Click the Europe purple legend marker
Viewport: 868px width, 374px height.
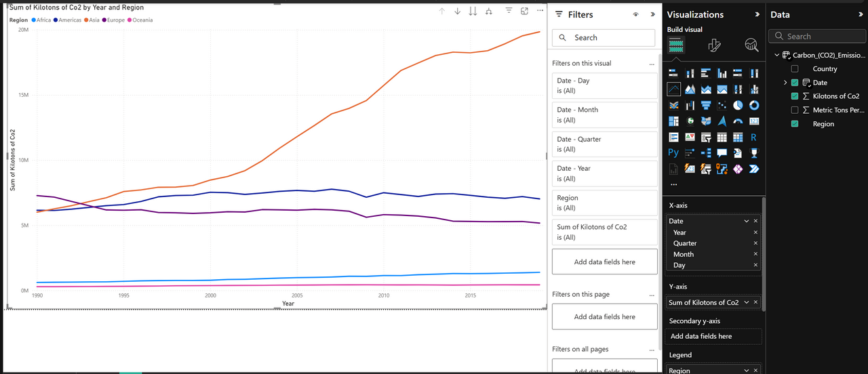pyautogui.click(x=104, y=20)
